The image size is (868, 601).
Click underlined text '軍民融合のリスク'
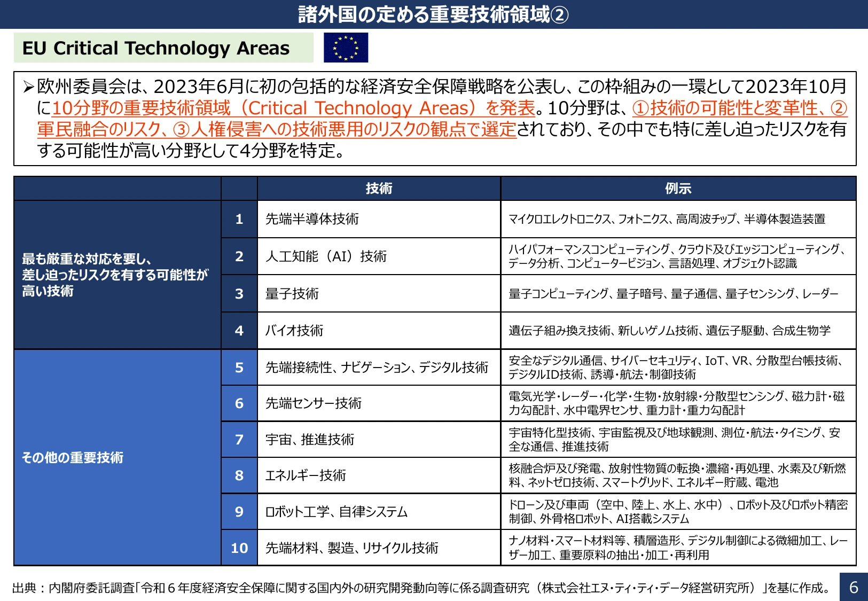coord(99,129)
